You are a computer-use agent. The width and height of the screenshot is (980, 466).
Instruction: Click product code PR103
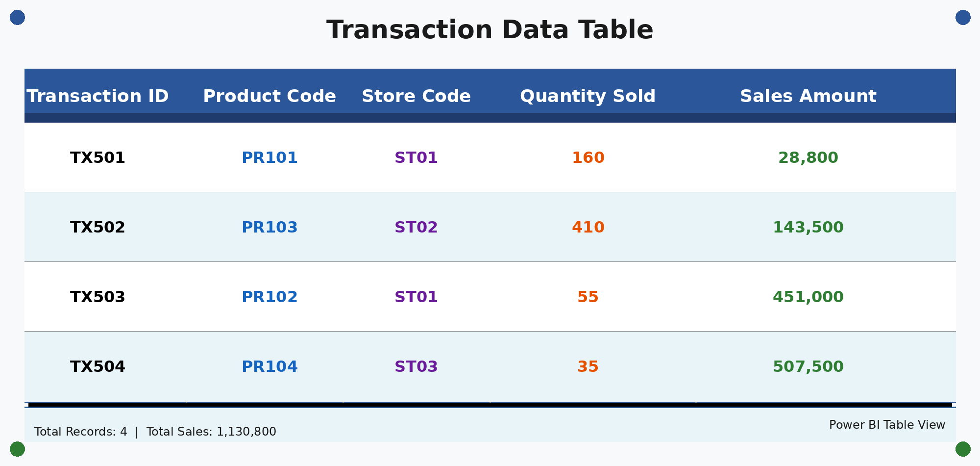pos(269,228)
